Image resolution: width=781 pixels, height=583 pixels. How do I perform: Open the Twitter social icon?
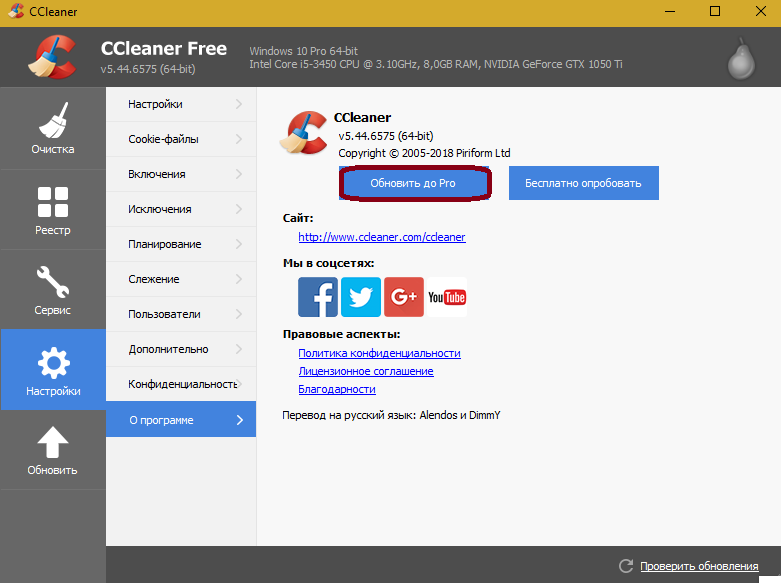(x=361, y=297)
